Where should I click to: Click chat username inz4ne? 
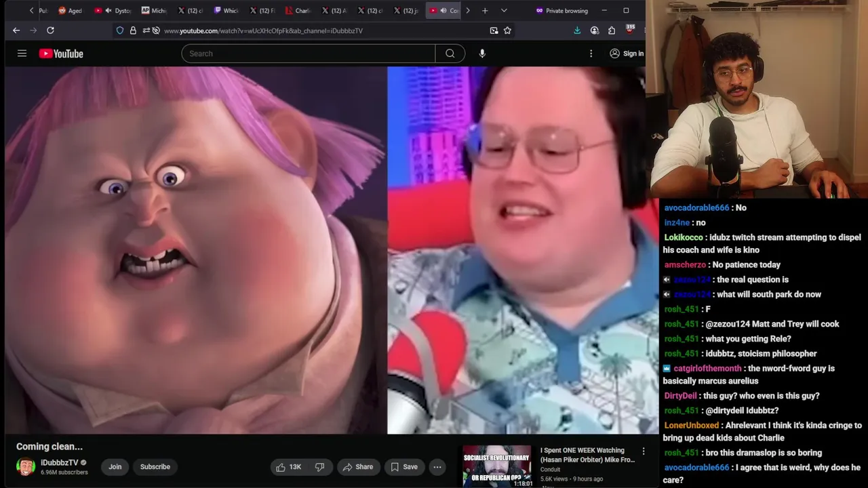tap(677, 223)
